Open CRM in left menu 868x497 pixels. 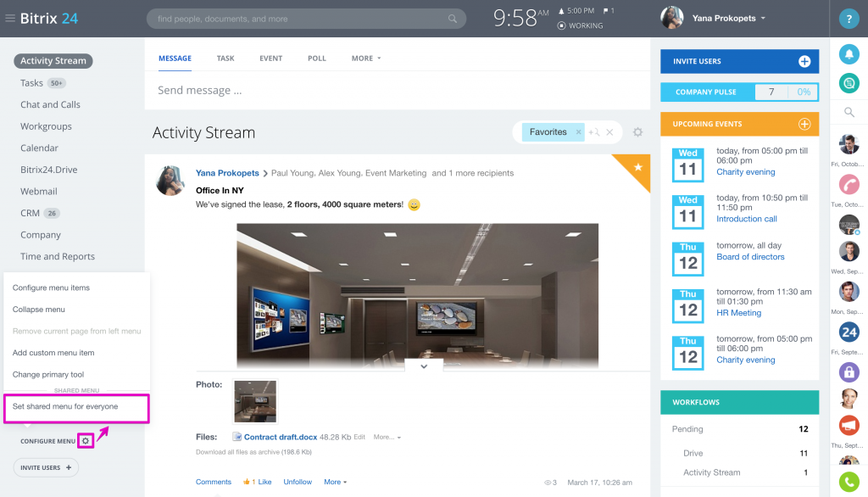pyautogui.click(x=30, y=213)
